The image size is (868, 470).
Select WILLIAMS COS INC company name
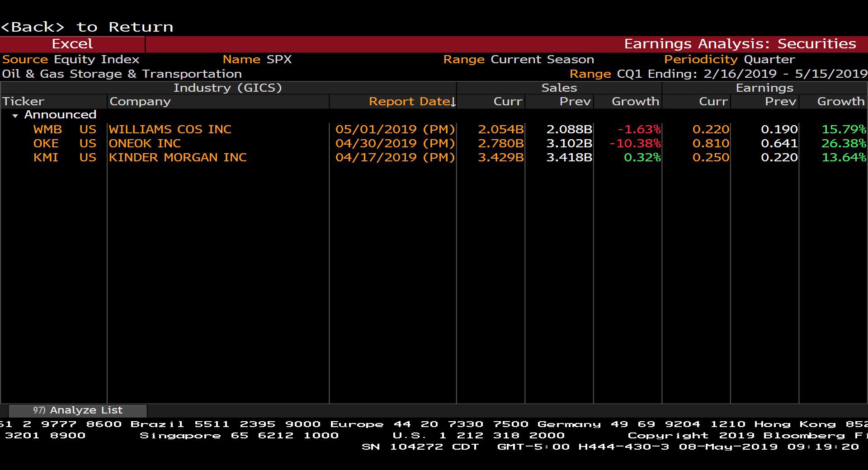[x=170, y=129]
